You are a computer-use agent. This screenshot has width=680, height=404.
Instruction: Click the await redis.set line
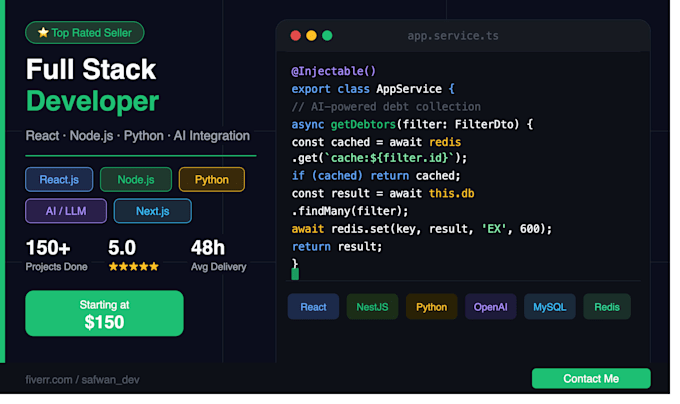click(422, 229)
